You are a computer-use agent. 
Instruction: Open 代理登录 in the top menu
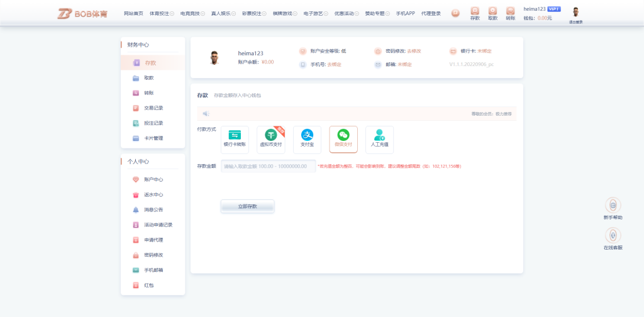click(x=431, y=13)
